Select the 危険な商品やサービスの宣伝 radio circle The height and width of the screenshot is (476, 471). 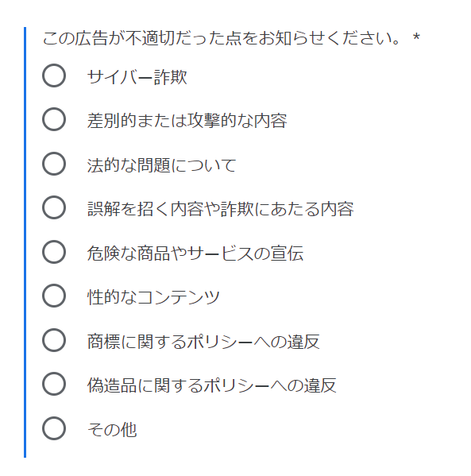[x=54, y=252]
